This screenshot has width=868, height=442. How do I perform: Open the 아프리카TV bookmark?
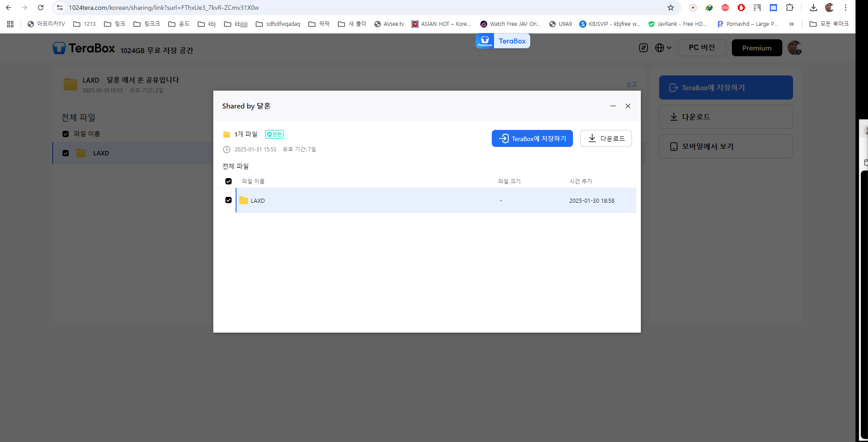click(x=46, y=24)
